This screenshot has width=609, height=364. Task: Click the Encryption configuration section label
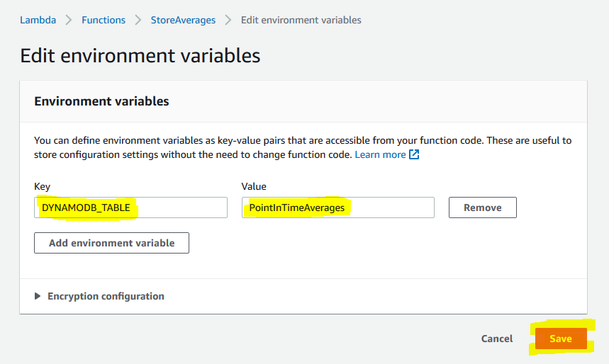(106, 296)
